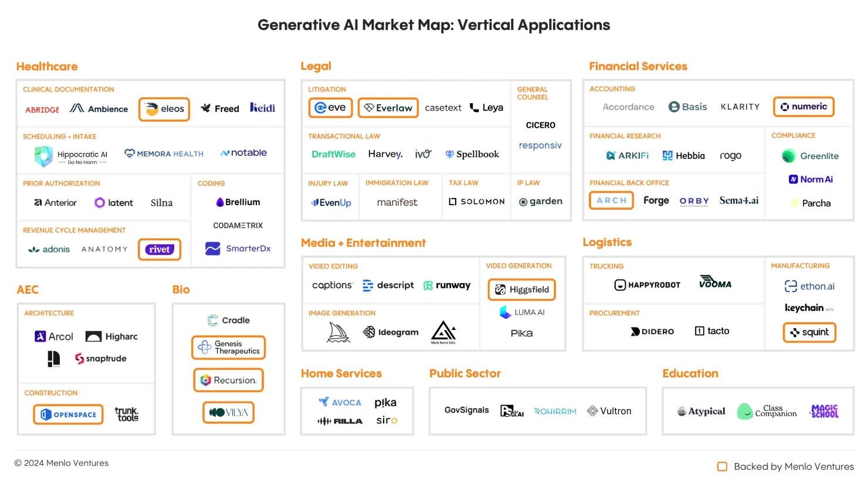The image size is (868, 480).
Task: Select the ethon.ai logo
Action: point(810,286)
